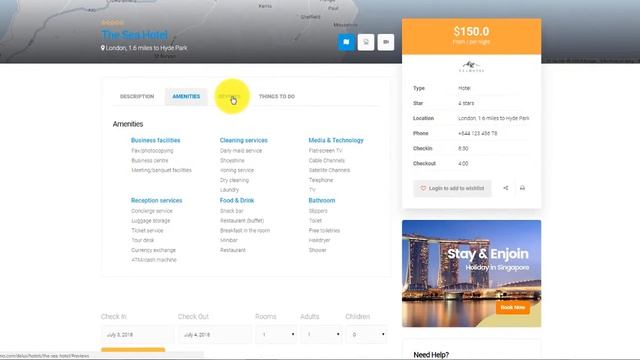This screenshot has height=360, width=640.
Task: Click the share icon in booking card
Action: coord(506,188)
